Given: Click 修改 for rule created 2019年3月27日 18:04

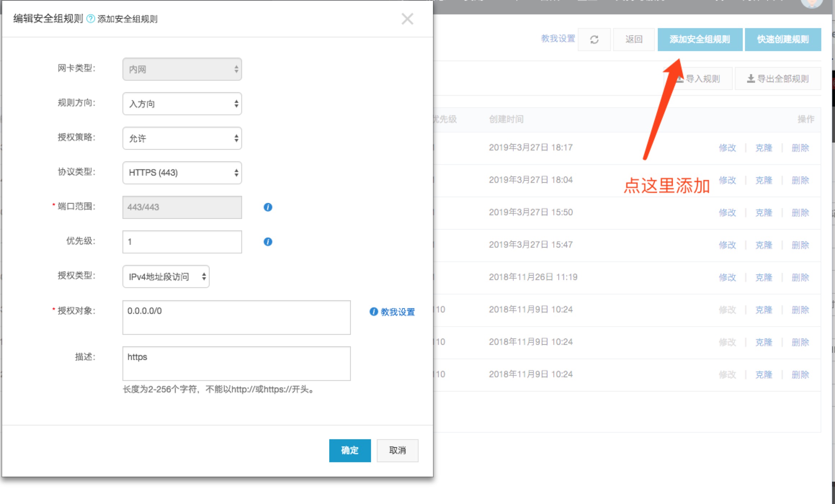Looking at the screenshot, I should tap(727, 180).
